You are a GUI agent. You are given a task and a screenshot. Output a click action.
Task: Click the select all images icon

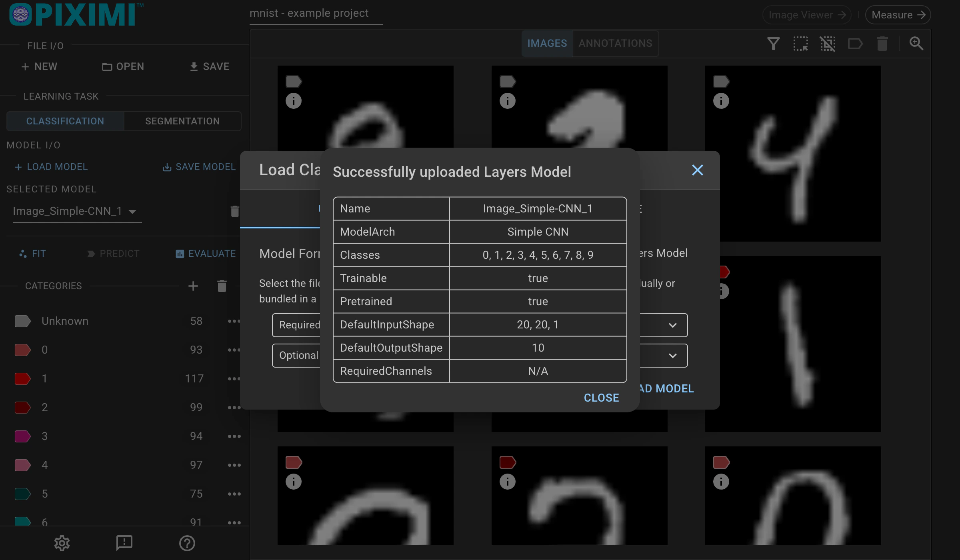click(800, 43)
